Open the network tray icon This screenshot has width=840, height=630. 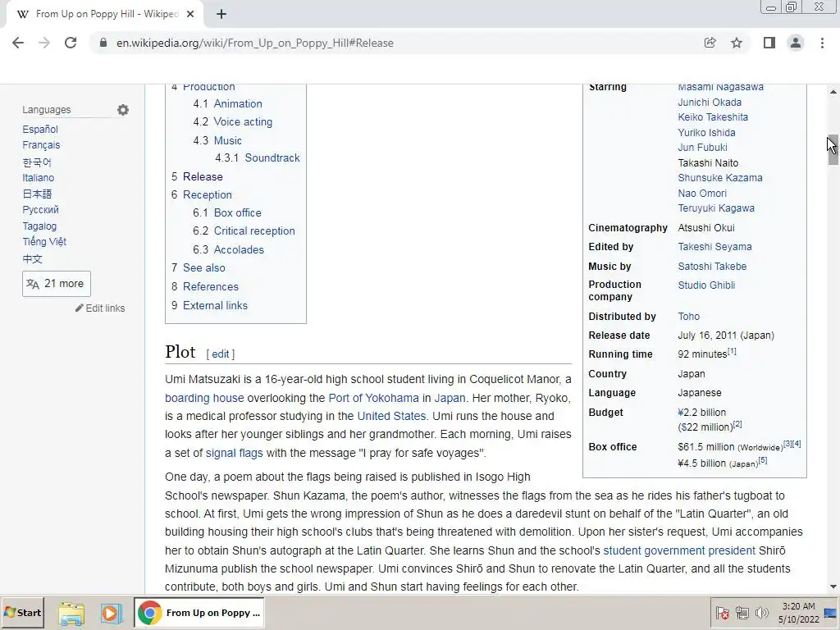742,613
